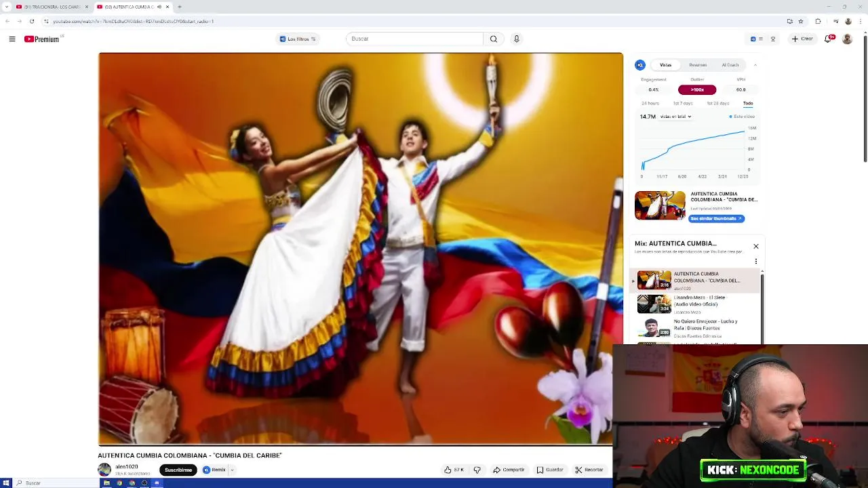This screenshot has height=488, width=868.
Task: Click the 60.9 VPH value
Action: point(741,89)
